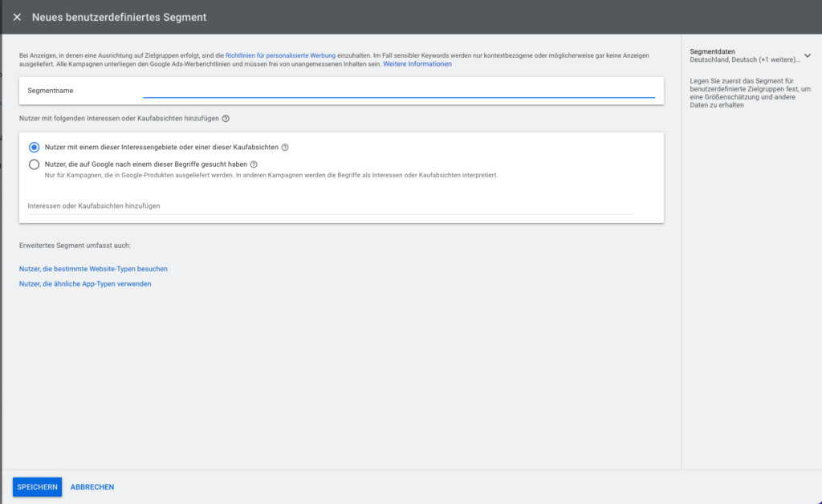The height and width of the screenshot is (504, 822).
Task: Close the new custom segment dialog
Action: 17,17
